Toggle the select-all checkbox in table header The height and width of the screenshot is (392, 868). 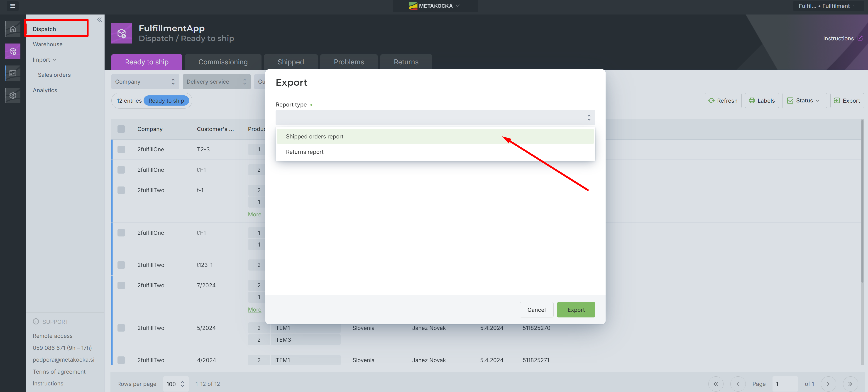coord(121,129)
